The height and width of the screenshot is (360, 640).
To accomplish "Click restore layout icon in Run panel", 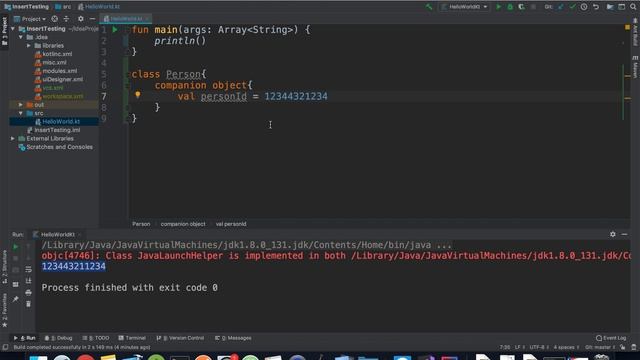I will [16, 284].
